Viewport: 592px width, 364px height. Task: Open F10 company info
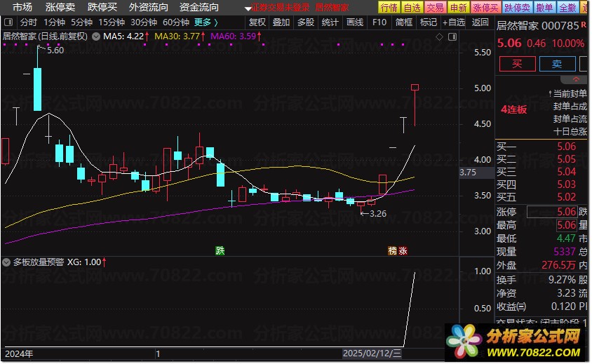click(x=379, y=22)
